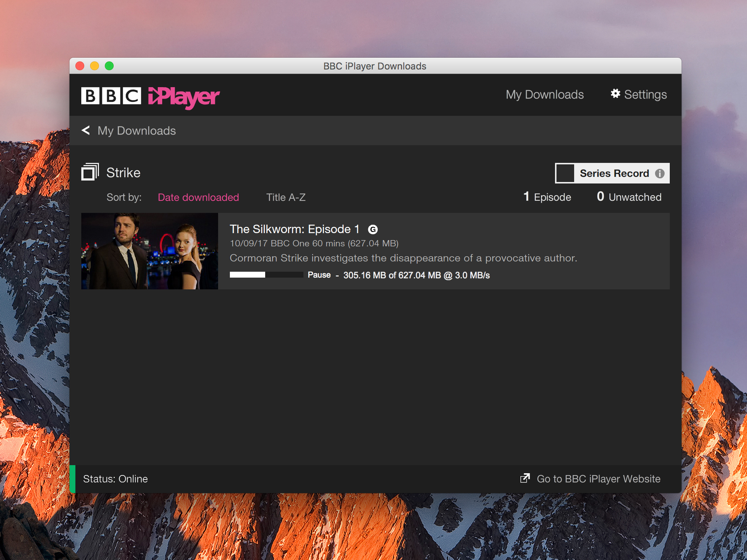This screenshot has width=747, height=560.
Task: Open Series Record info icon
Action: pyautogui.click(x=660, y=173)
